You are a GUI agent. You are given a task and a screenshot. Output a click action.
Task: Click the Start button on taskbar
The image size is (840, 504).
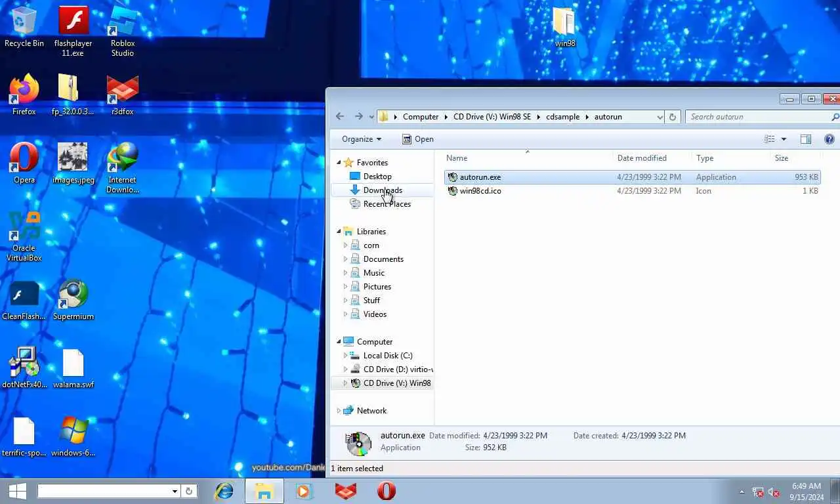coord(17,491)
